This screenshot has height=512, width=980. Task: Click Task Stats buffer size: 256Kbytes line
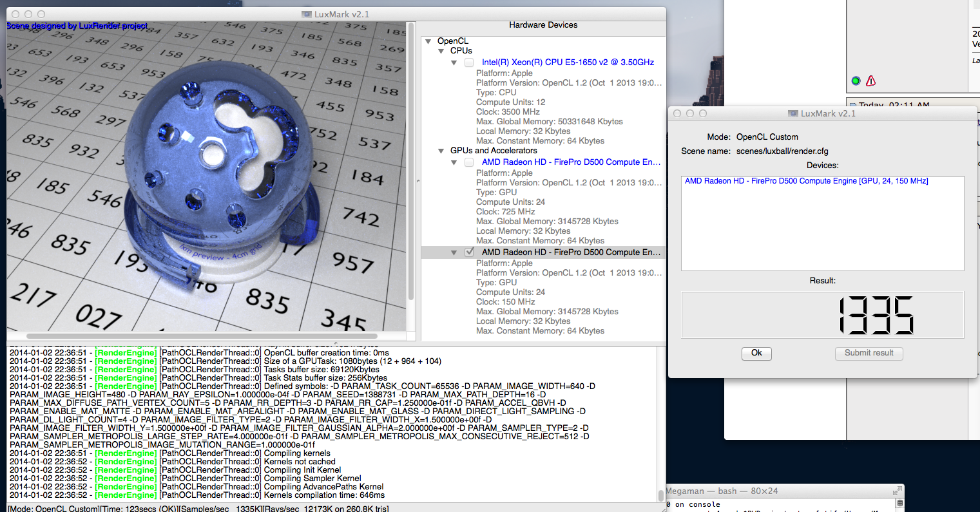[198, 378]
